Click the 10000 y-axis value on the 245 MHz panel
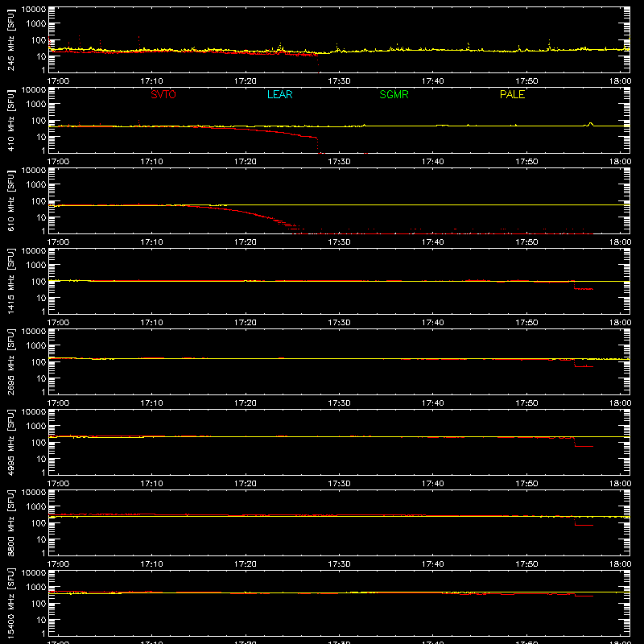This screenshot has height=644, width=644. [x=34, y=10]
